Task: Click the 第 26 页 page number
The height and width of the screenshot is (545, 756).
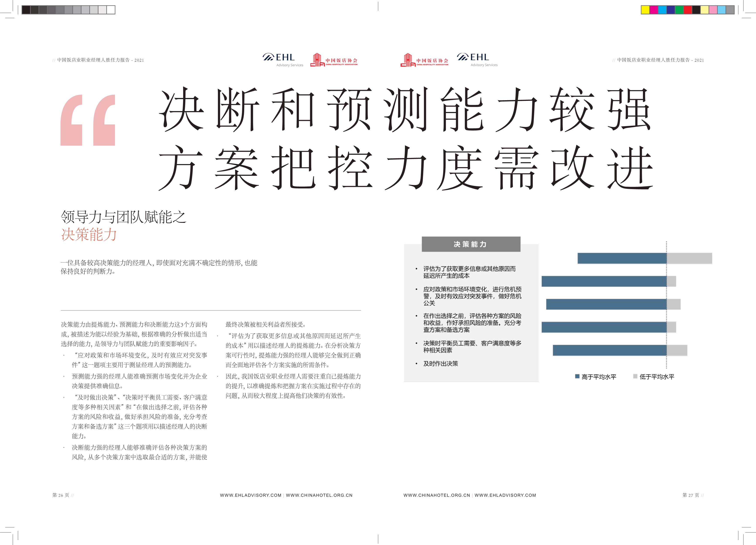Action: [x=61, y=495]
